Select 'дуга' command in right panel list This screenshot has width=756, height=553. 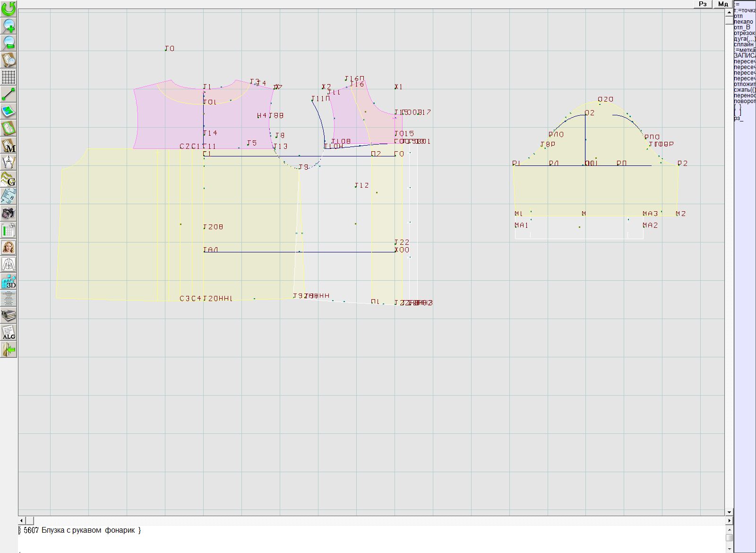coord(744,39)
